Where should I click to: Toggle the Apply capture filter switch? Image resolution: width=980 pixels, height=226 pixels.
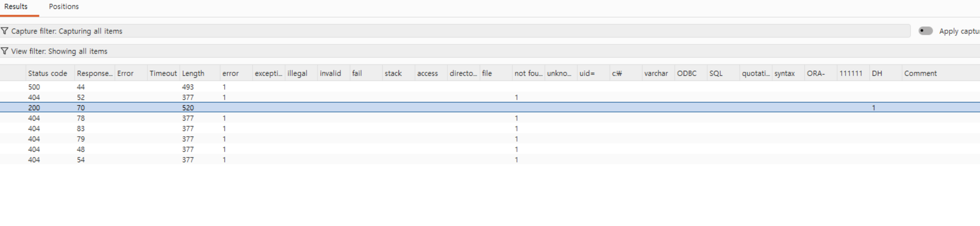925,31
